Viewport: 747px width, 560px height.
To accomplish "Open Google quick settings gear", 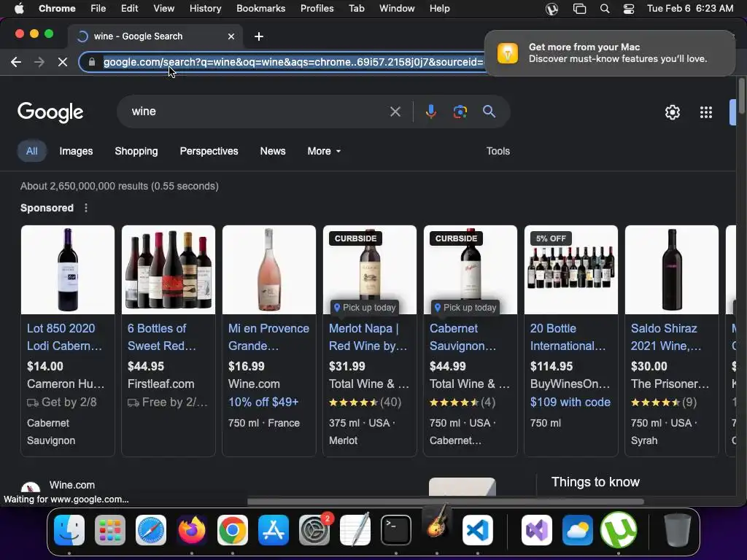I will coord(672,112).
